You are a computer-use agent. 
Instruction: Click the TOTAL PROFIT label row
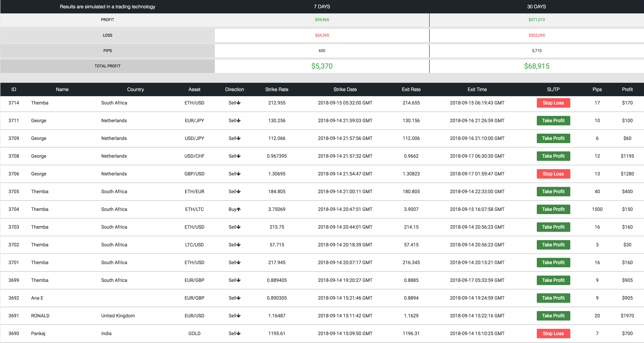107,66
